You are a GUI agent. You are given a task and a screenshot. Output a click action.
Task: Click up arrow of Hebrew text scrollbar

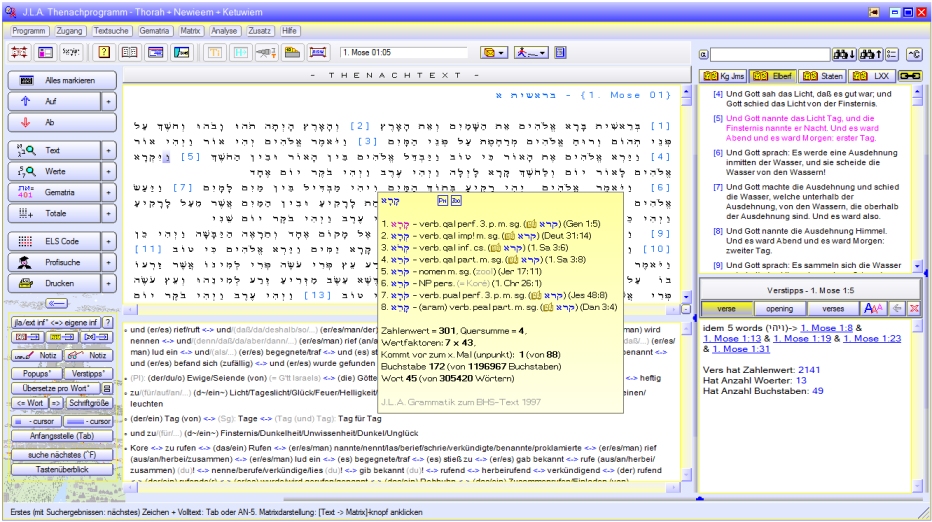click(x=686, y=93)
